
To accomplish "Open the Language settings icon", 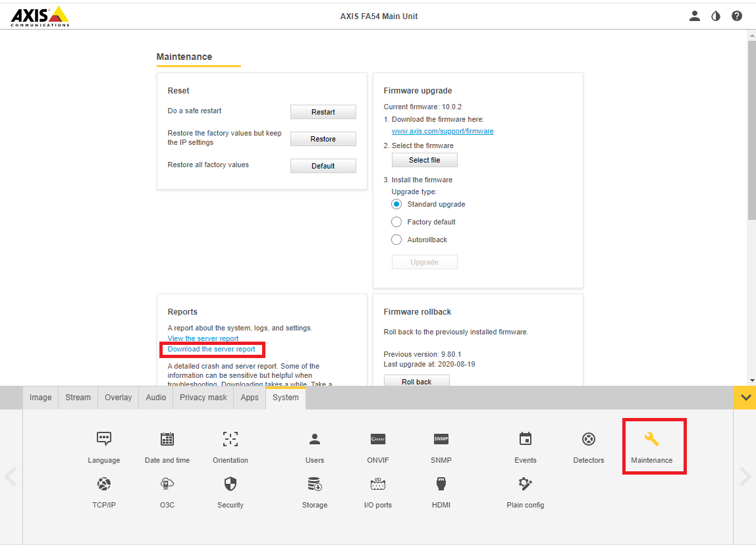I will [x=104, y=439].
